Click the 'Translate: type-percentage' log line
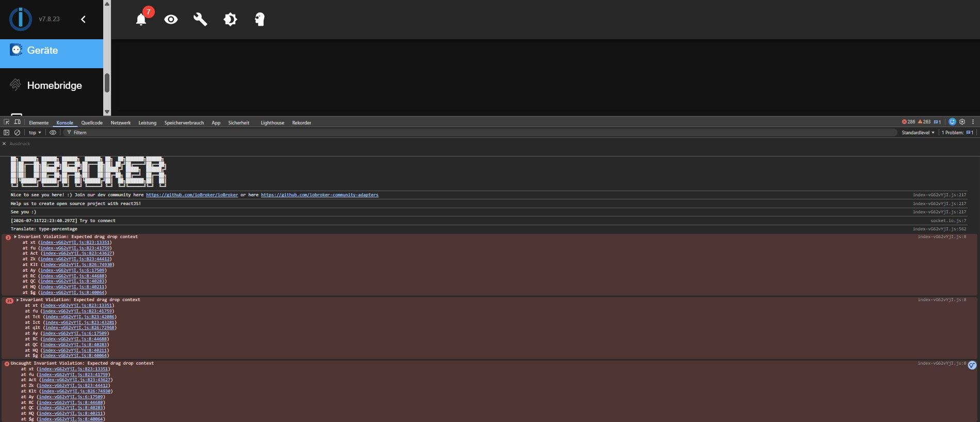Screen dimensions: 980x422 click(44, 229)
